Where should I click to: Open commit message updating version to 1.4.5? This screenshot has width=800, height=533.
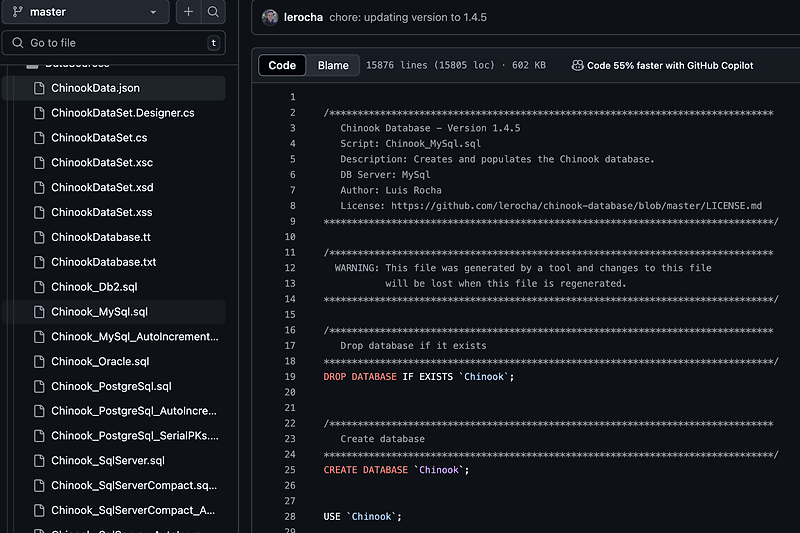click(408, 17)
